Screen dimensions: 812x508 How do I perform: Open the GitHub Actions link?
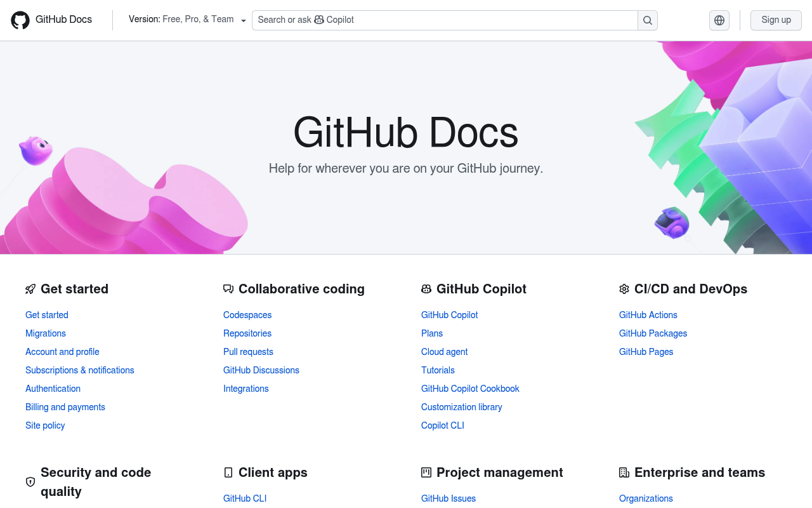click(x=648, y=315)
